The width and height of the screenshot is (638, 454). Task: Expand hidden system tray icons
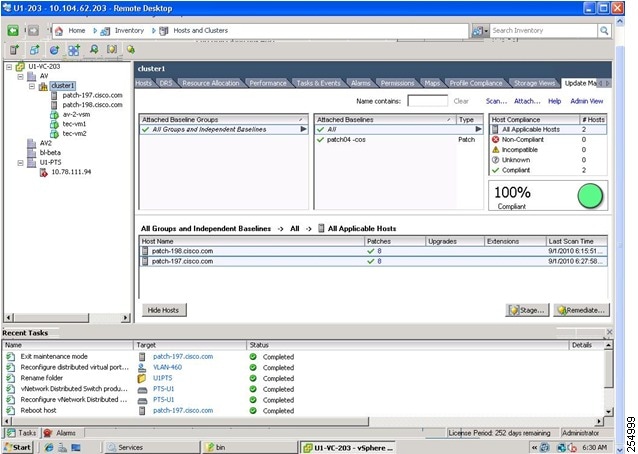click(534, 448)
